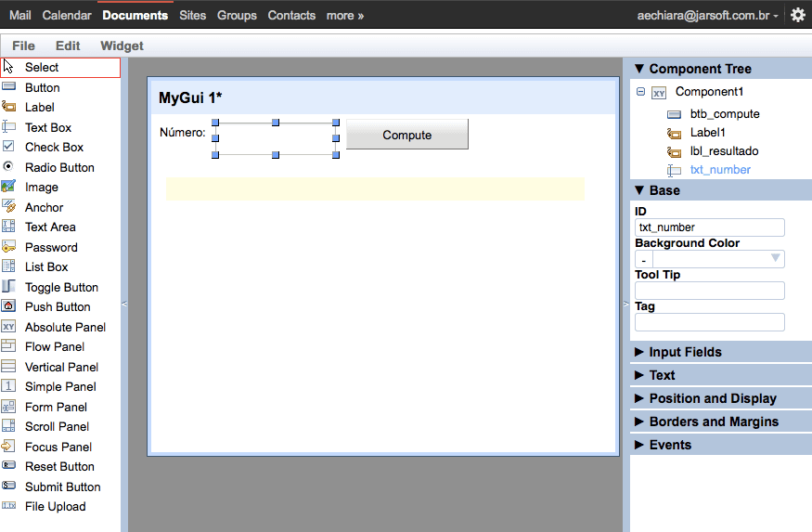Go to Calendar
The image size is (812, 532).
click(x=67, y=16)
